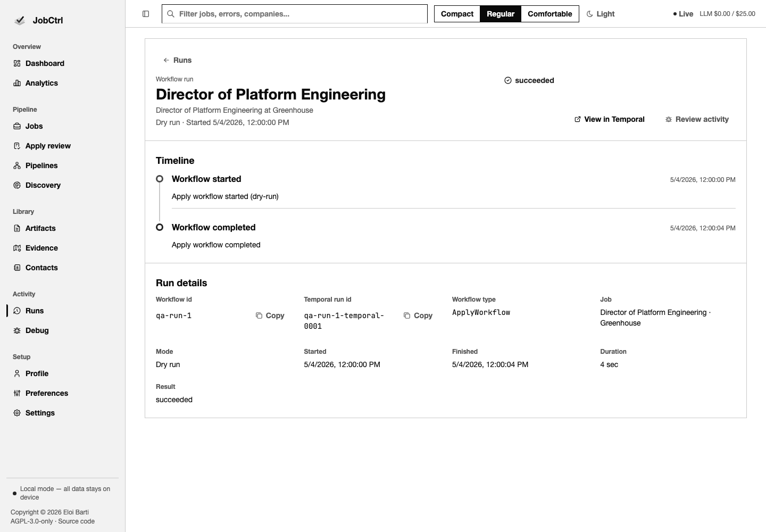Click the 4 sec duration value
This screenshot has height=532, width=766.
[x=609, y=364]
